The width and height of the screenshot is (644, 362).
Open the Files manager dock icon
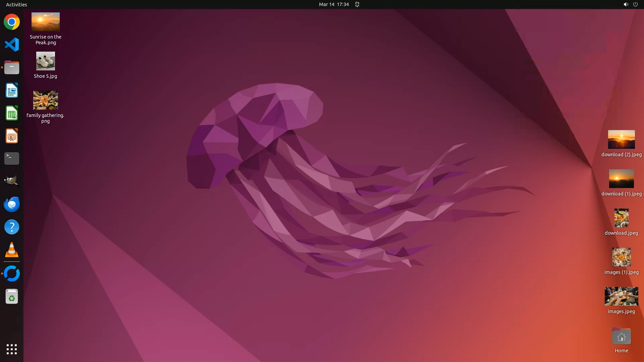[12, 68]
